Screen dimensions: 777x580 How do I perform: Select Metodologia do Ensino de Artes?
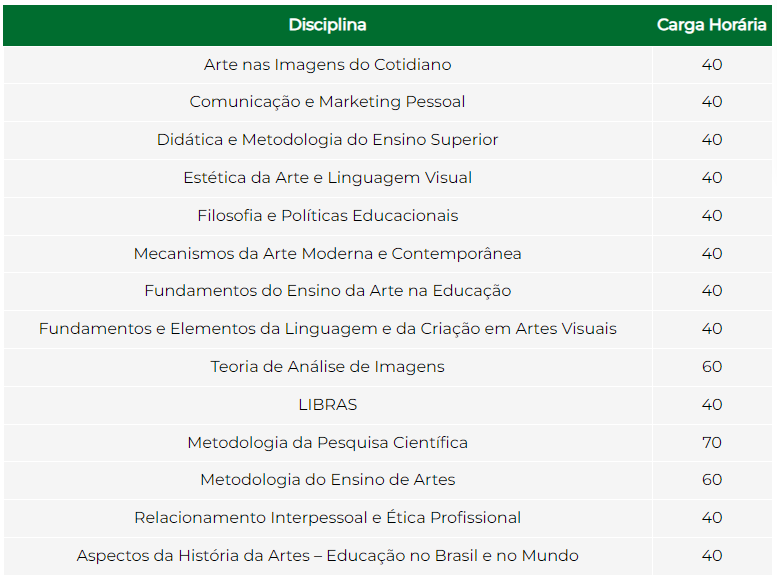click(x=328, y=480)
